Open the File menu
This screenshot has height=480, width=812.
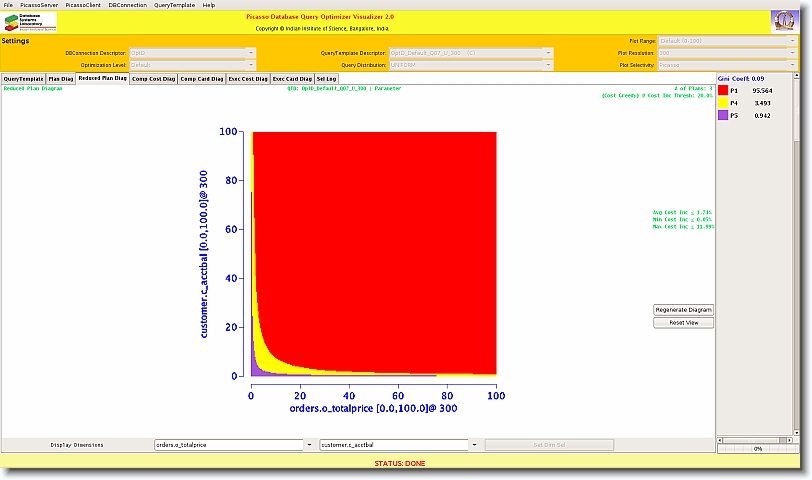[x=9, y=5]
